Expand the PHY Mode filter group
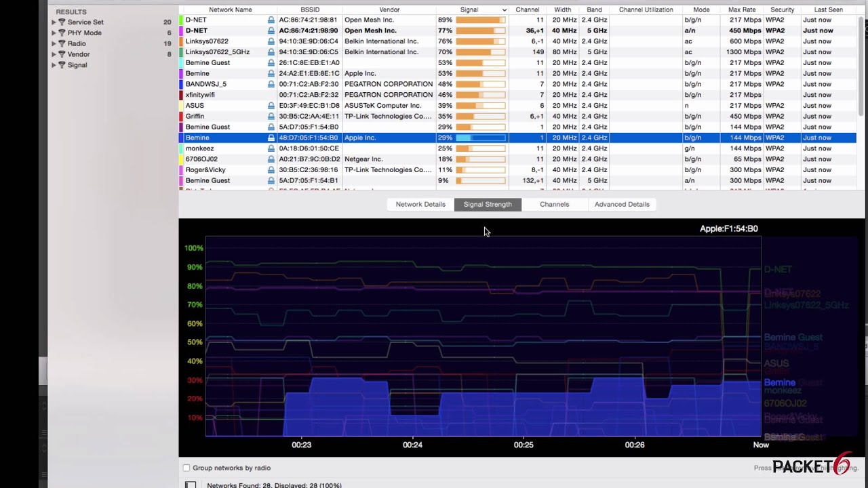Viewport: 868px width, 488px height. pyautogui.click(x=54, y=33)
